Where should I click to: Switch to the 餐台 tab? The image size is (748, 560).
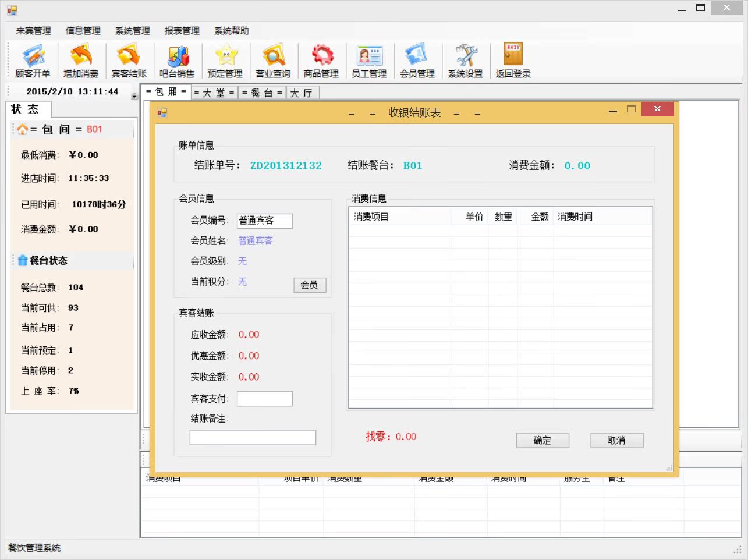click(262, 93)
